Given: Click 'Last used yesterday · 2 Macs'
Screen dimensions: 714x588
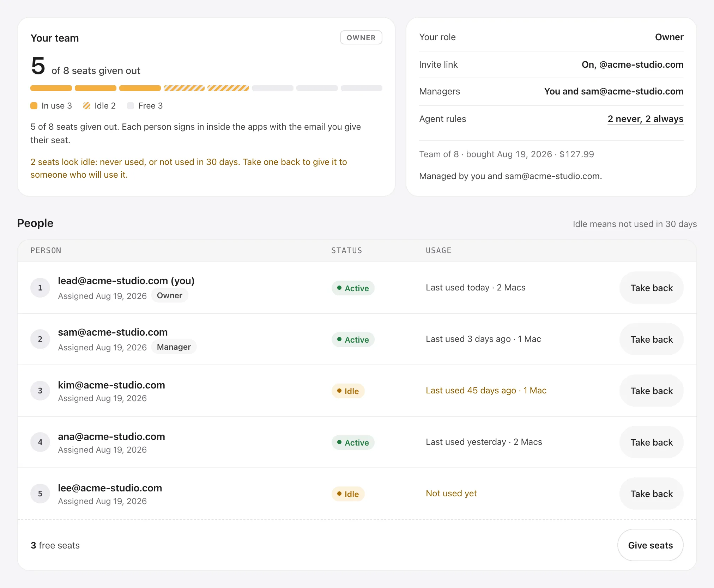Looking at the screenshot, I should pyautogui.click(x=484, y=442).
